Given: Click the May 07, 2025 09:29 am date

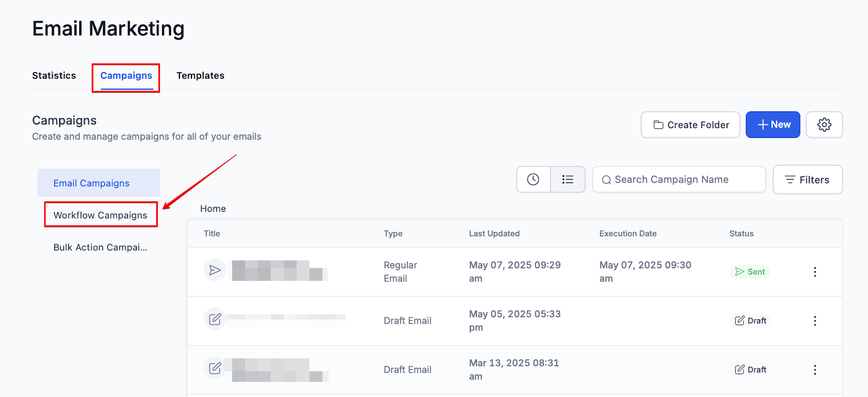Looking at the screenshot, I should coord(515,272).
